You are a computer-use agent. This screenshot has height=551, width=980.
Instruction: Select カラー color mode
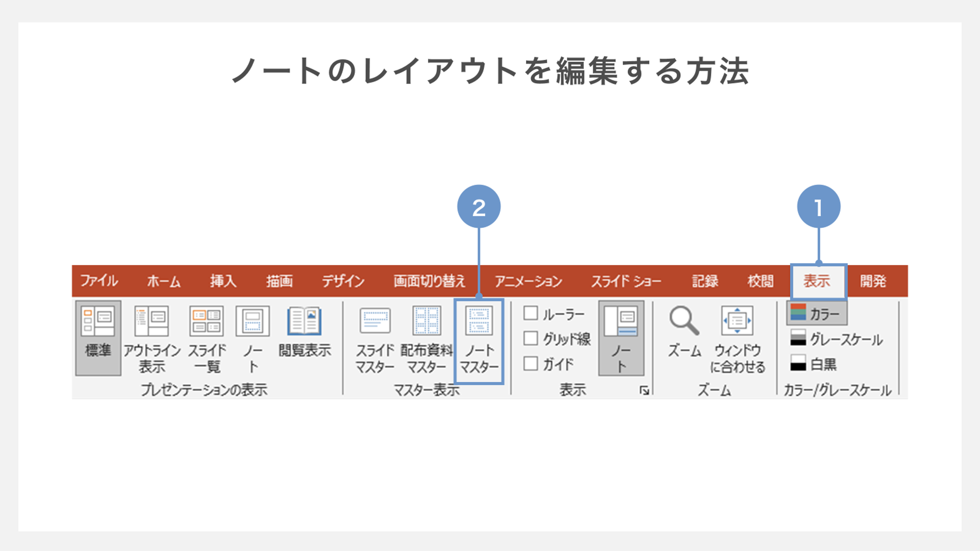click(x=817, y=313)
